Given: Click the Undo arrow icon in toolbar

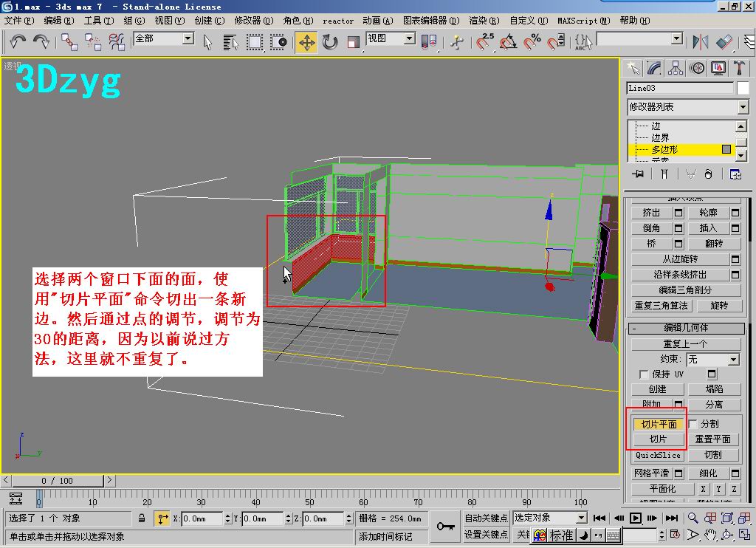Looking at the screenshot, I should pos(18,42).
